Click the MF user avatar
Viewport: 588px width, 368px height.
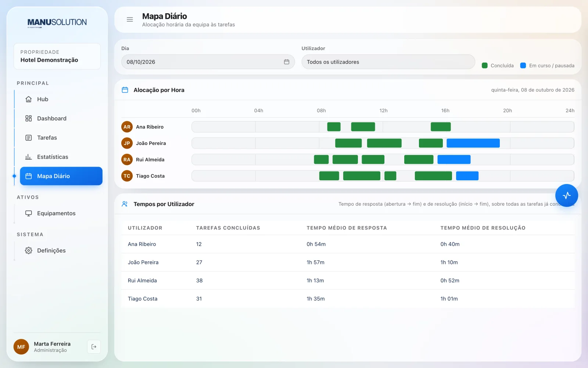pyautogui.click(x=21, y=347)
